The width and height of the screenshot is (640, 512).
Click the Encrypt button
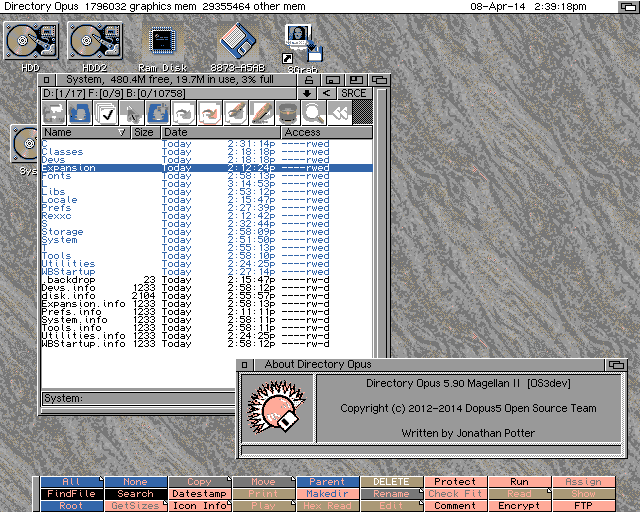coord(520,506)
